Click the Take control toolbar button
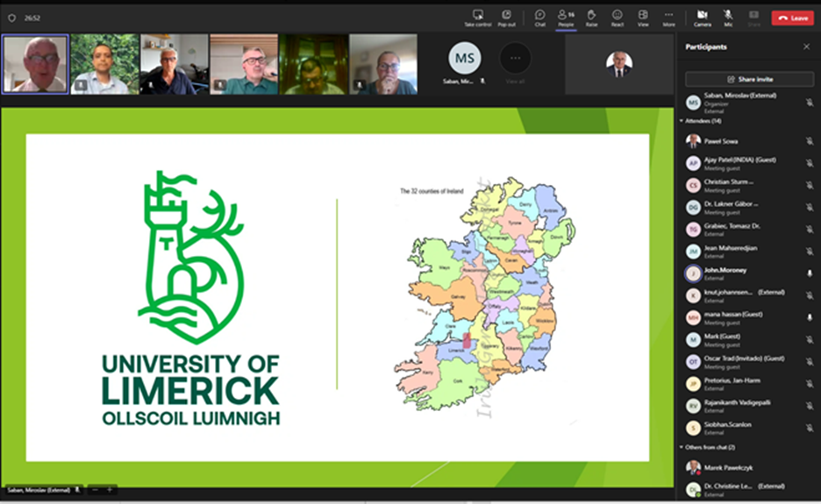This screenshot has height=504, width=821. (477, 18)
